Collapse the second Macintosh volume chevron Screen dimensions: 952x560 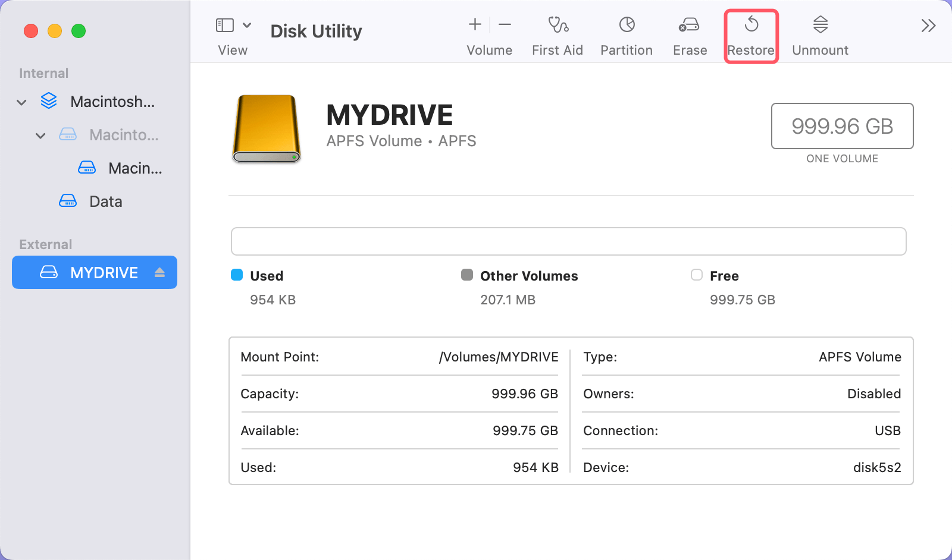point(40,135)
